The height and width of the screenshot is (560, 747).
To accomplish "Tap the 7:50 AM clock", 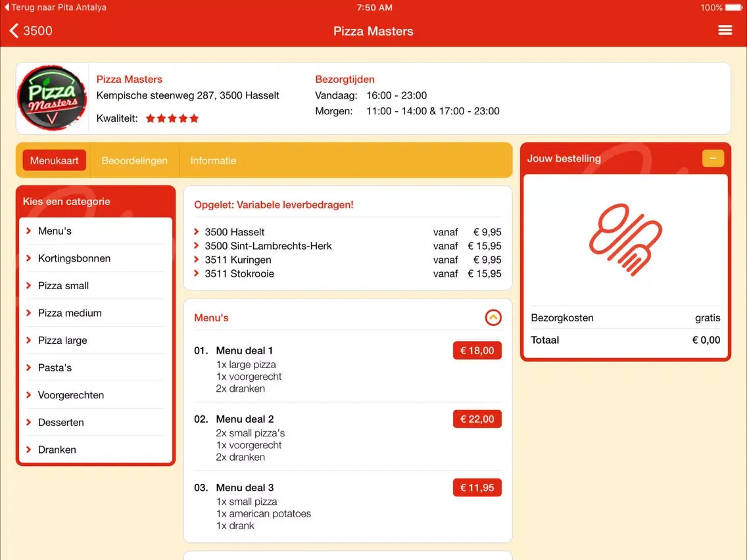I will pos(374,7).
